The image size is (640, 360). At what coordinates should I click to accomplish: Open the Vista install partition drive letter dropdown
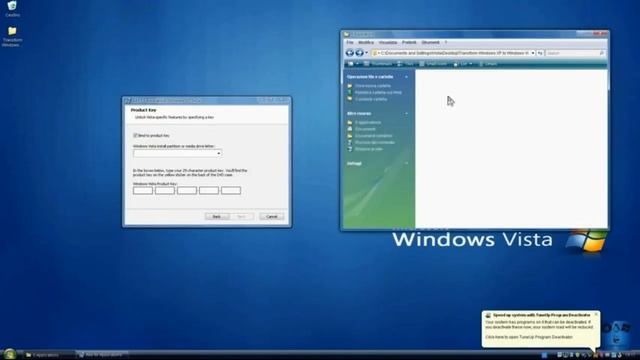click(219, 153)
